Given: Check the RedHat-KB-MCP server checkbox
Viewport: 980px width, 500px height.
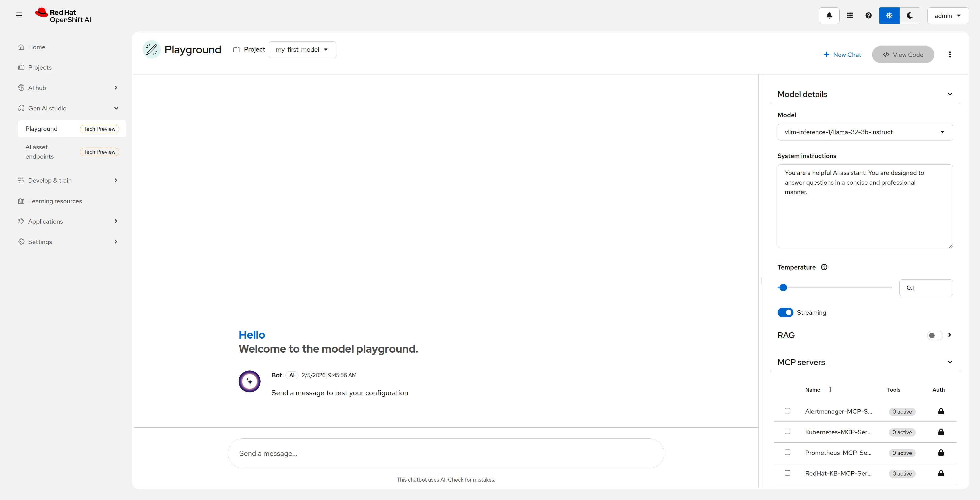Looking at the screenshot, I should [788, 473].
